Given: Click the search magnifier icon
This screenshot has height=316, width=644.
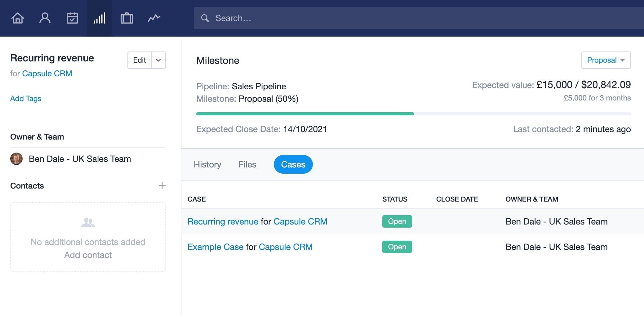Looking at the screenshot, I should coord(205,18).
